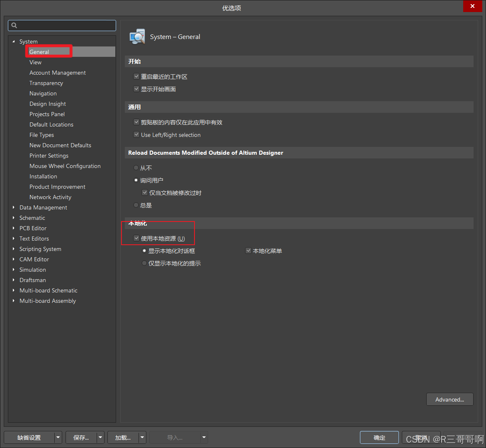Expand the Data Management node
Image resolution: width=486 pixels, height=448 pixels.
13,207
